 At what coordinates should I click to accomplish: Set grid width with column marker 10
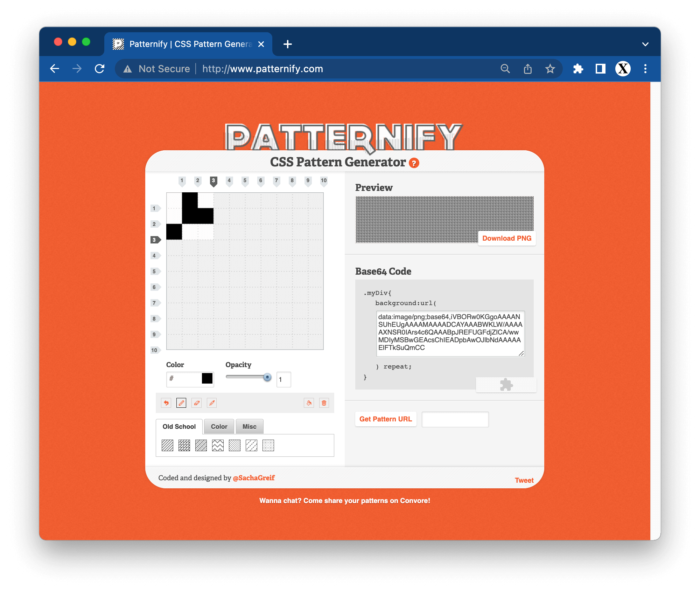[324, 181]
